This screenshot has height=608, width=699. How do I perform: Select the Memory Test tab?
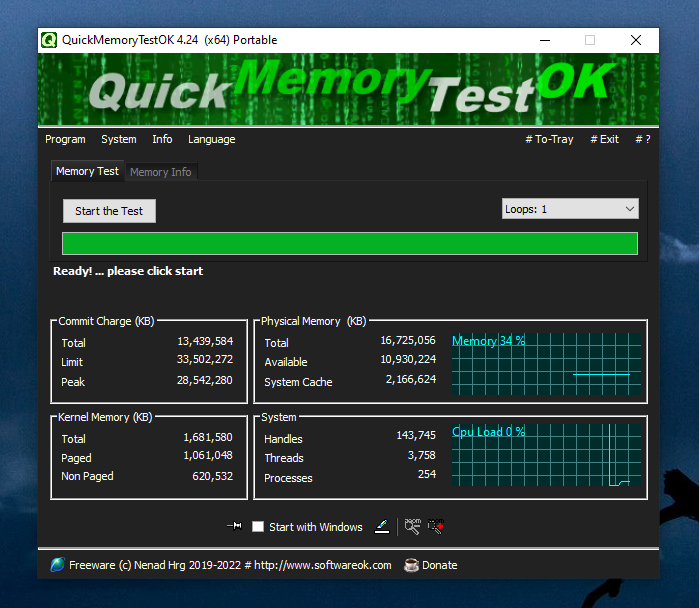point(87,171)
